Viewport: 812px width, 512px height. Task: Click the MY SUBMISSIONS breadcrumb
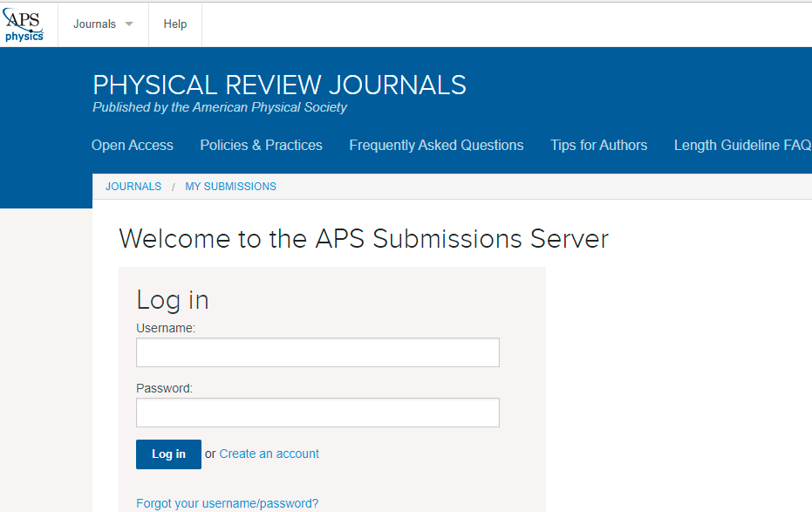(x=230, y=187)
